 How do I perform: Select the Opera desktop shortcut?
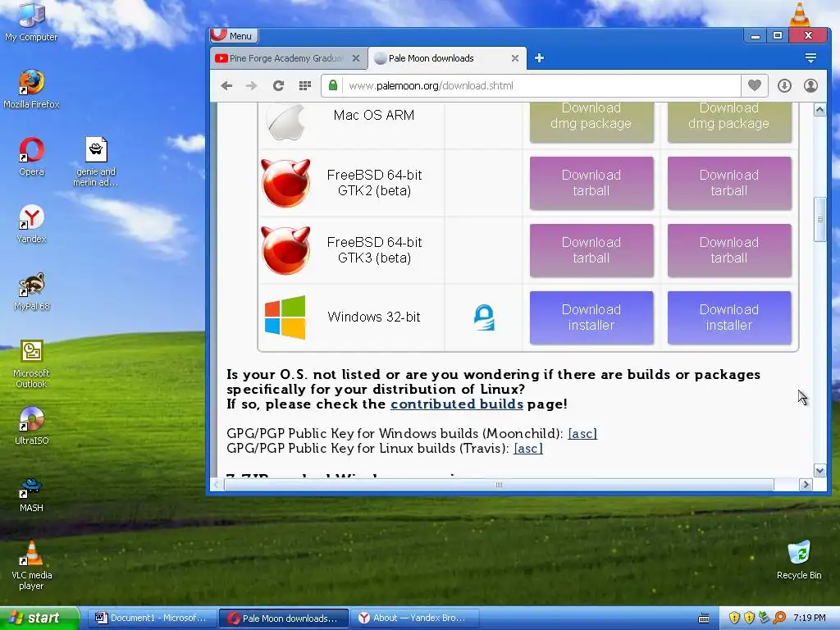[31, 157]
